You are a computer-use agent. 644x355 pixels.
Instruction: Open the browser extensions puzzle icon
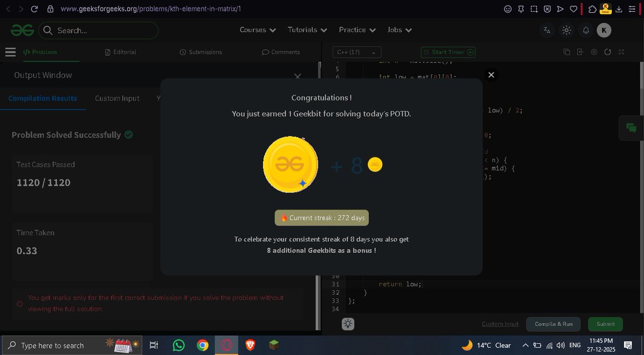pos(592,9)
